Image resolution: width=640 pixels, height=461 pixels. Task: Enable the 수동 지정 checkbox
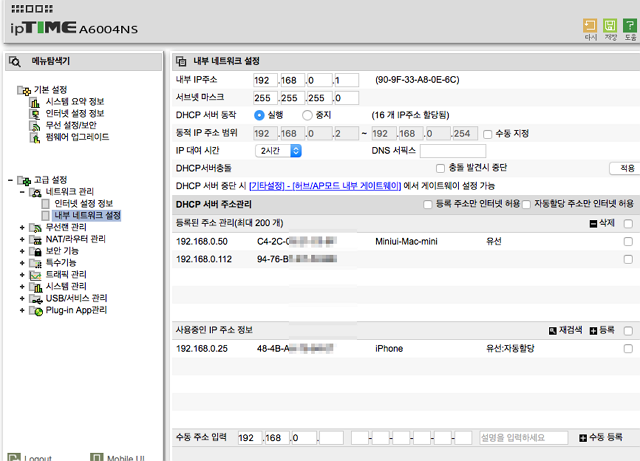[487, 134]
